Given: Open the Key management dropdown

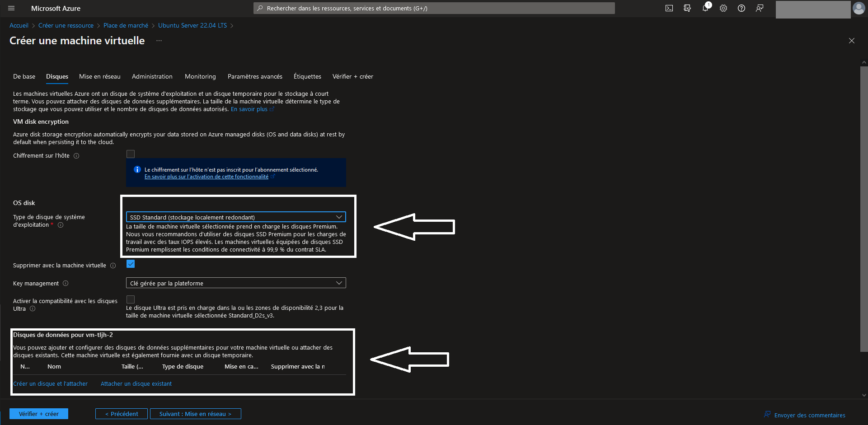Looking at the screenshot, I should click(236, 283).
